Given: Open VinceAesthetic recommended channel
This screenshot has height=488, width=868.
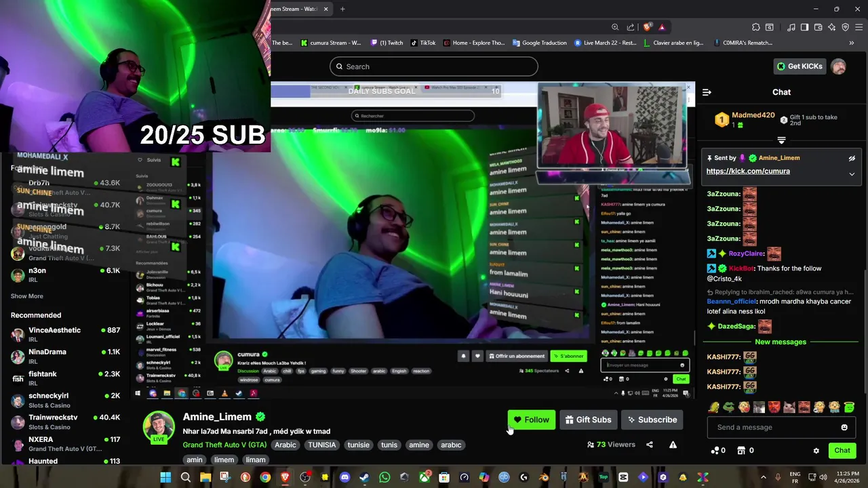Looking at the screenshot, I should click(66, 335).
